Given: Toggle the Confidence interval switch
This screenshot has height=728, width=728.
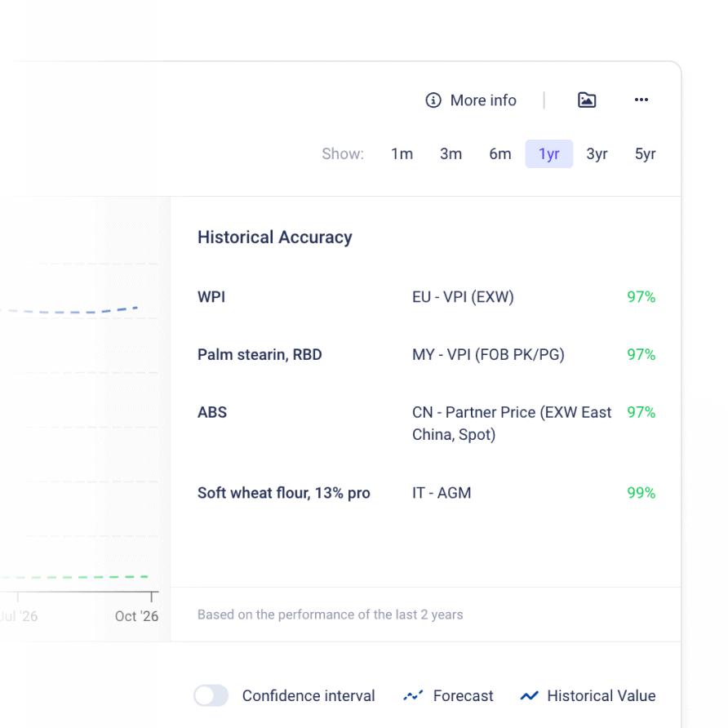Looking at the screenshot, I should (211, 695).
